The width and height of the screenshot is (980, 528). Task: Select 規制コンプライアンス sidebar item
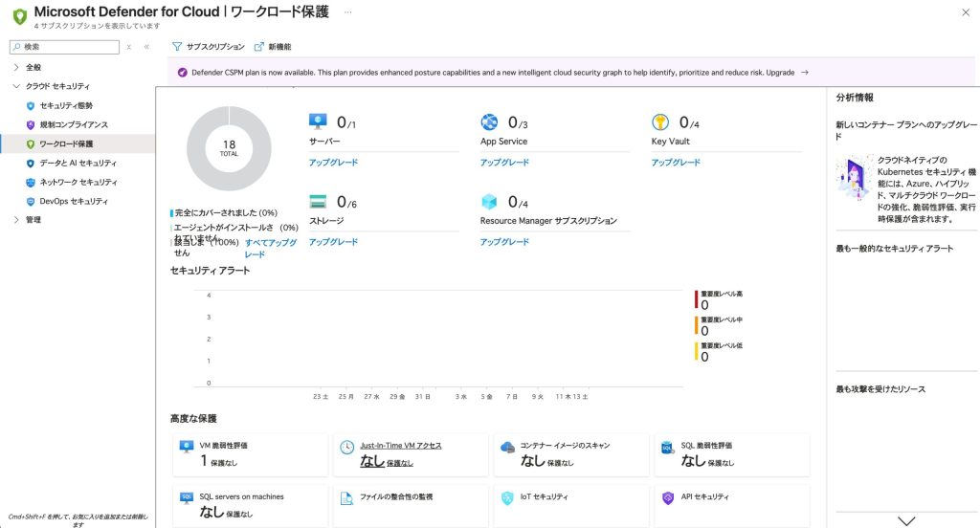[x=74, y=124]
